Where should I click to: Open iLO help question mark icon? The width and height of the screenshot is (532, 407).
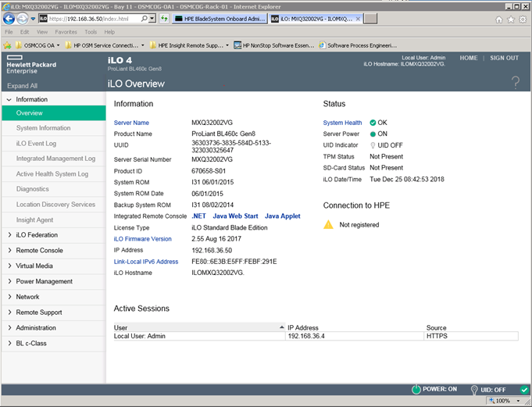click(516, 83)
